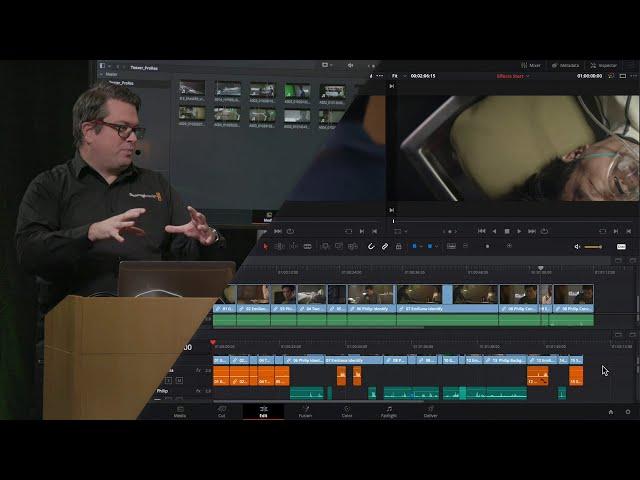This screenshot has height=480, width=640.
Task: Toggle the position lock padlock icon
Action: pyautogui.click(x=398, y=246)
